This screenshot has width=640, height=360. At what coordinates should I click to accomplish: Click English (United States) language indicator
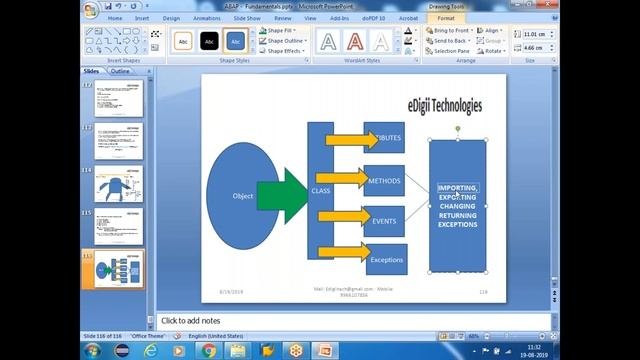click(216, 336)
